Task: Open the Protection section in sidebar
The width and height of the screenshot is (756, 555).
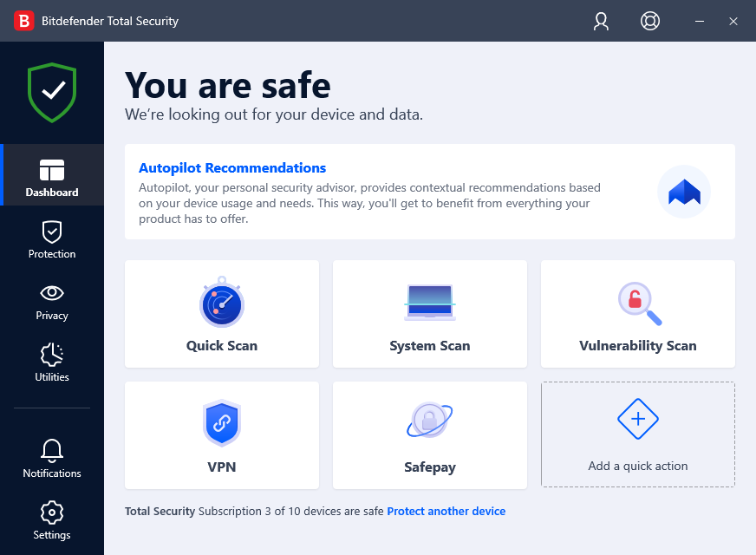Action: [x=52, y=239]
